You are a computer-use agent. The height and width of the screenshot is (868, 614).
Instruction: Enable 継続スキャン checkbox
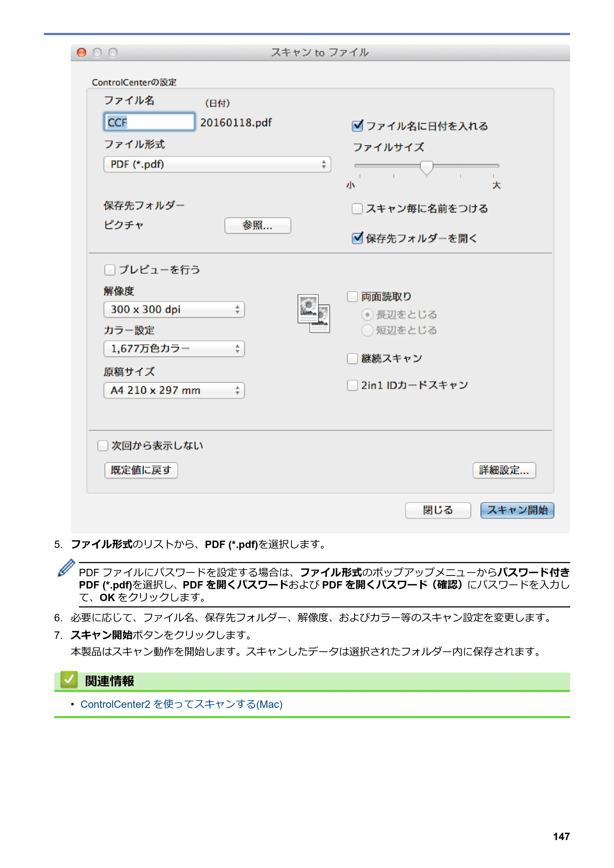[352, 358]
